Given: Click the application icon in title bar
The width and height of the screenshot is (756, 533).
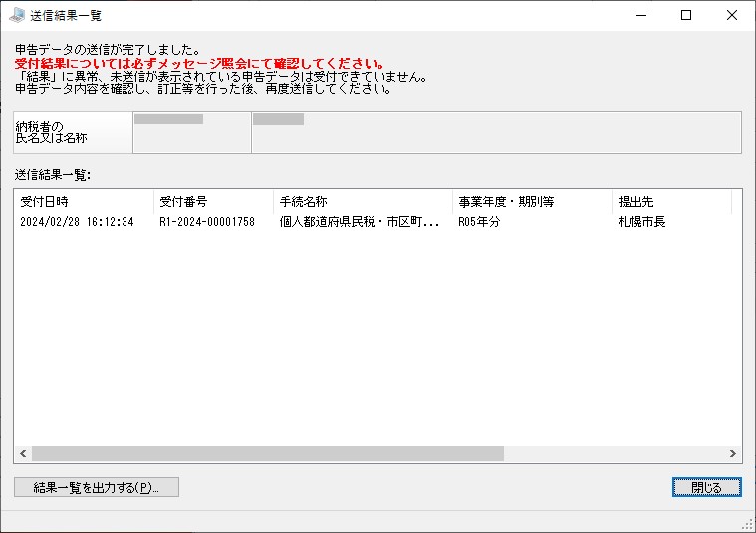Looking at the screenshot, I should point(17,15).
